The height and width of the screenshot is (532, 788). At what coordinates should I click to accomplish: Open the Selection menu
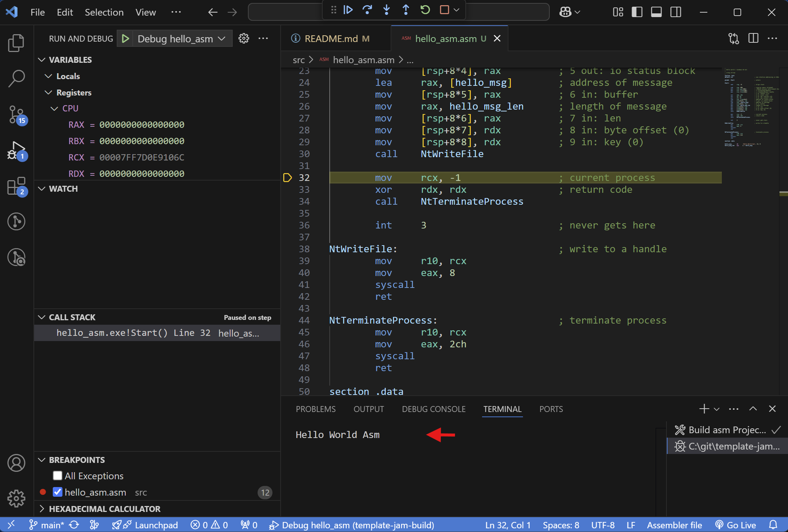pos(104,12)
